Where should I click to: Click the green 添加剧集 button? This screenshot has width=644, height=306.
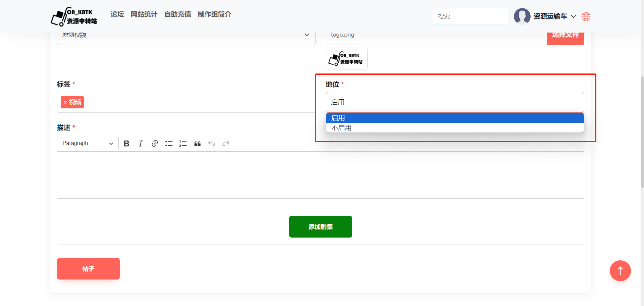320,227
